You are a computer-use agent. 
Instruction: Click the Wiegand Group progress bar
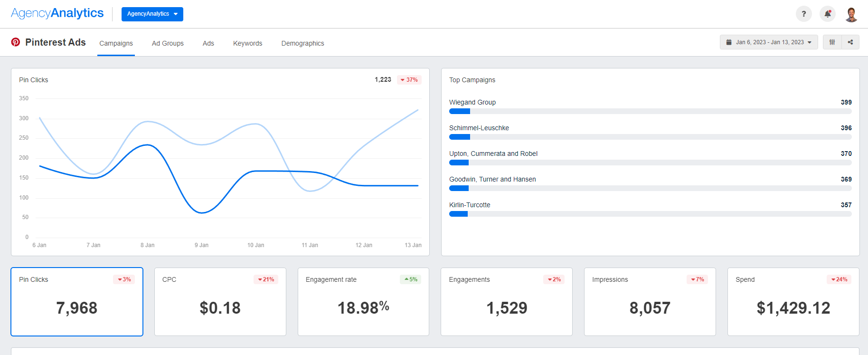[650, 111]
